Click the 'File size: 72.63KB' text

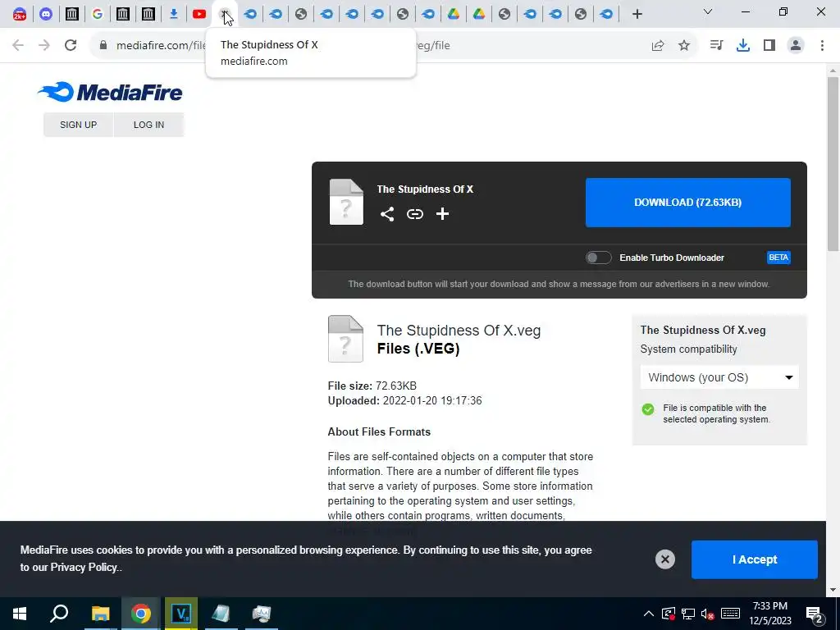point(372,386)
